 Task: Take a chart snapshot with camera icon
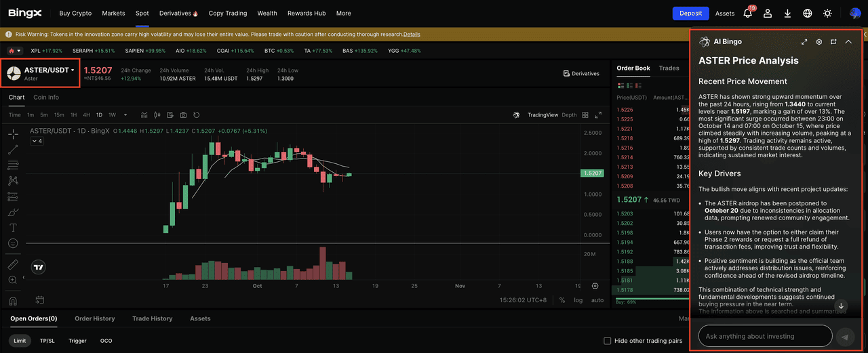[x=183, y=115]
